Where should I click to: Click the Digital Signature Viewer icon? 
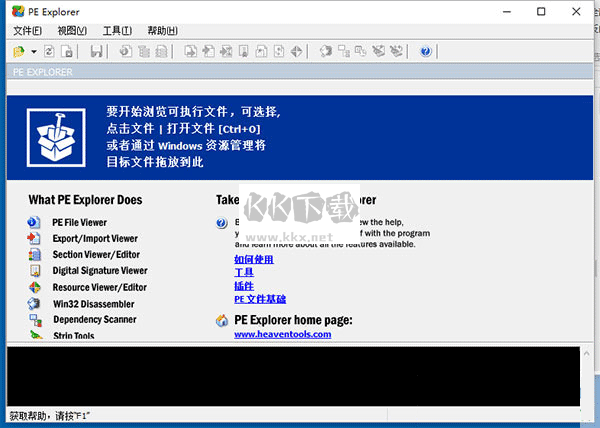pyautogui.click(x=35, y=271)
